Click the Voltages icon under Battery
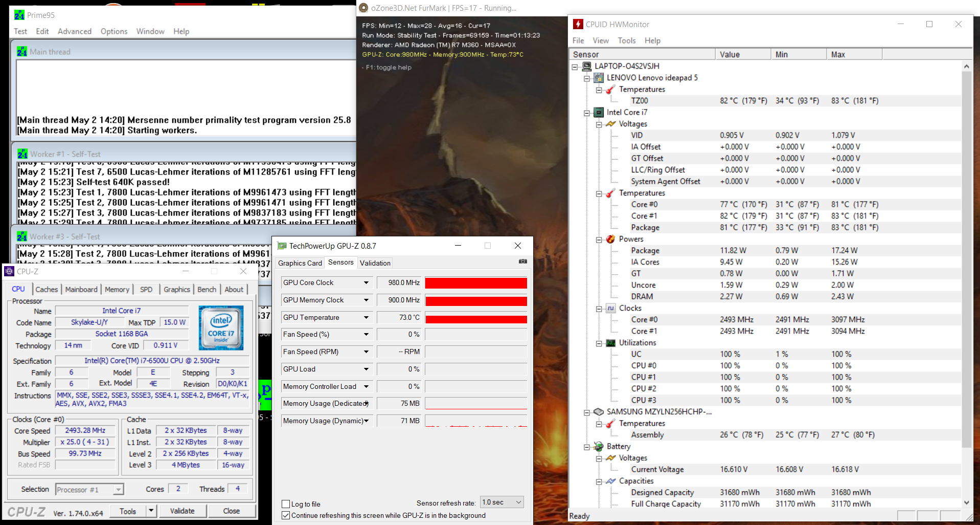Viewport: 980px width, 525px height. [x=610, y=458]
